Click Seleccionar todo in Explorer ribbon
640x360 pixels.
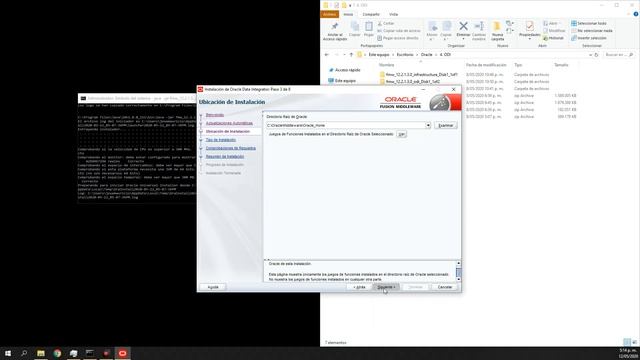589,24
